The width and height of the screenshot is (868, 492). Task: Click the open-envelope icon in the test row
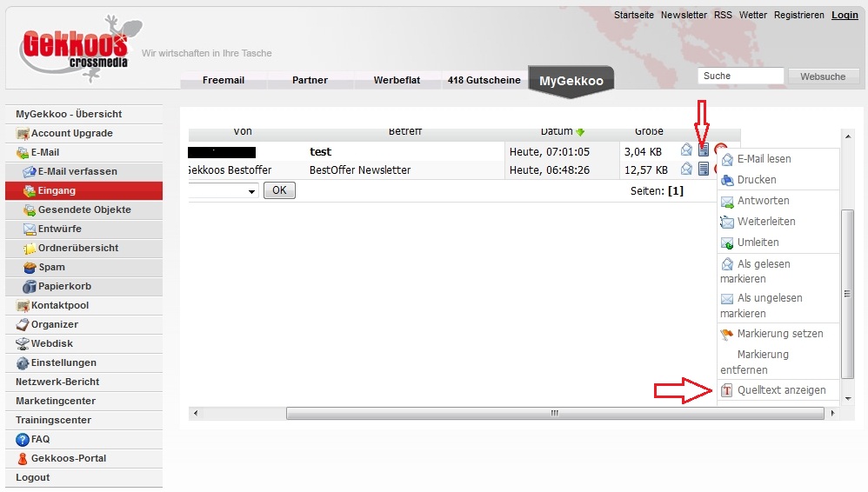point(686,150)
